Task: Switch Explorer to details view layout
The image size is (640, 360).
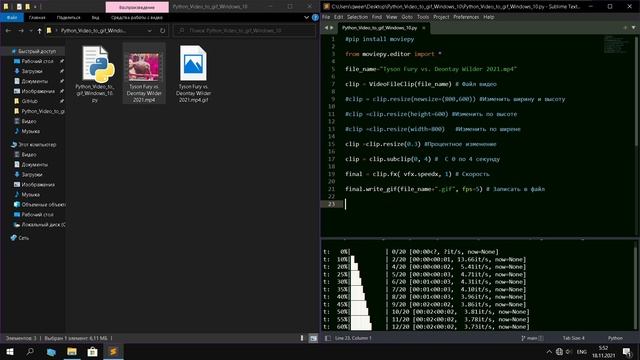Action: (x=302, y=338)
